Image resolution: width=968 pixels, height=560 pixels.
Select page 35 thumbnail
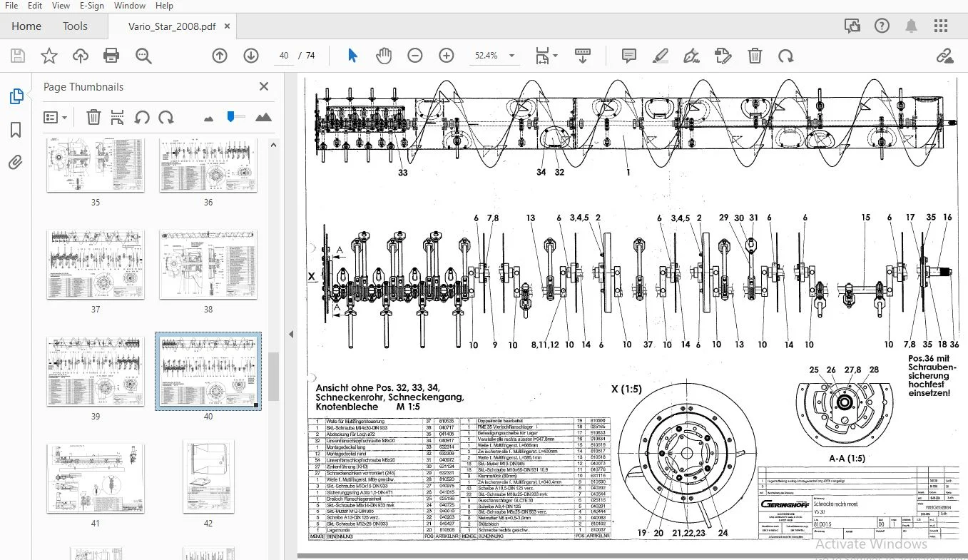point(96,166)
